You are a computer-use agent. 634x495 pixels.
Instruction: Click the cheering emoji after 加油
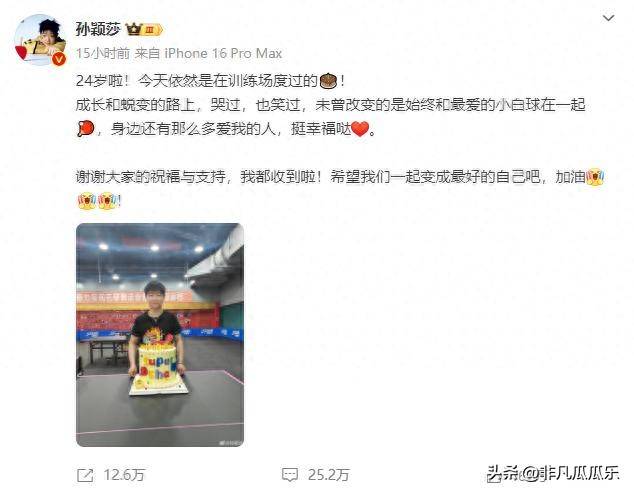[594, 177]
